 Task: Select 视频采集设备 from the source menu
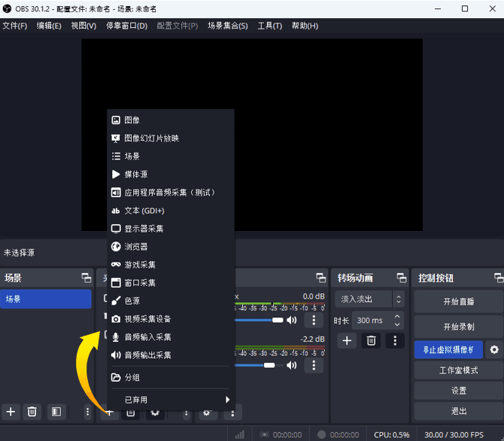coord(147,319)
